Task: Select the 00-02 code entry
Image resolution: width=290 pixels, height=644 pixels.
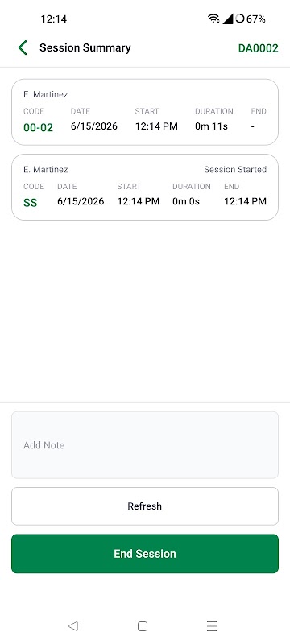Action: point(38,127)
